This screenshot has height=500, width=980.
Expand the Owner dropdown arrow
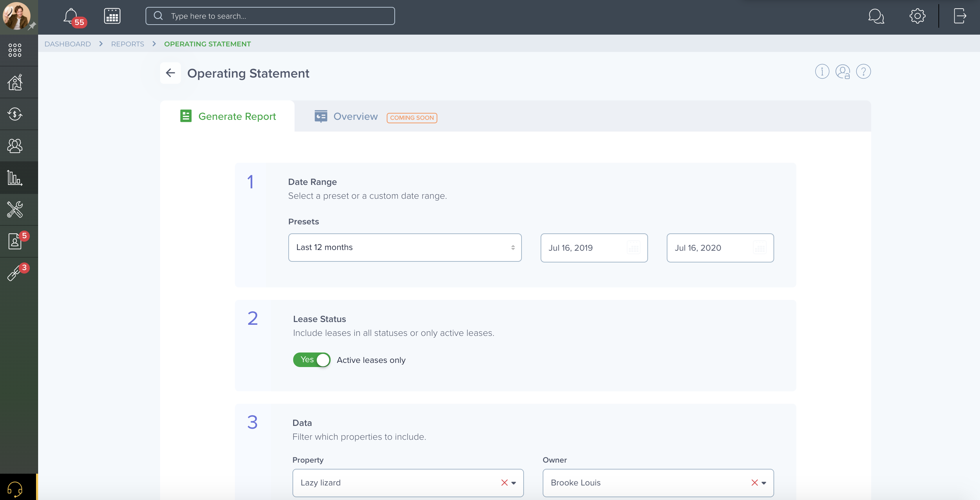(x=763, y=483)
